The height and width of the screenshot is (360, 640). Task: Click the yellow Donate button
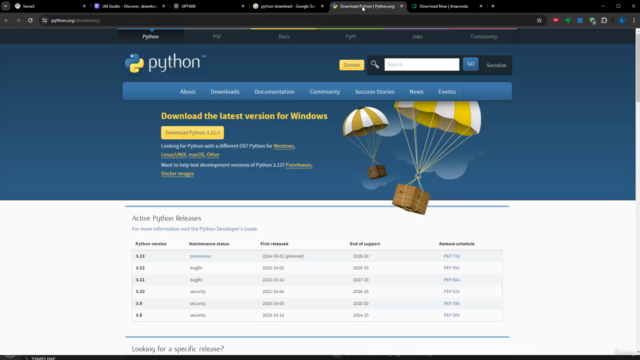(351, 65)
